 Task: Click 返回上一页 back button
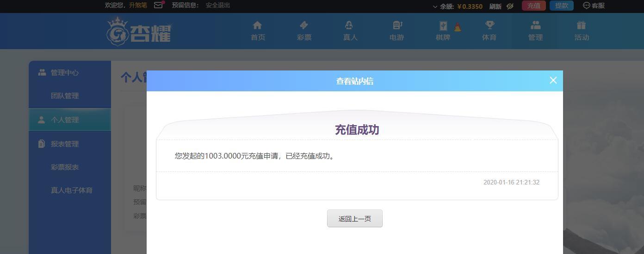click(355, 218)
